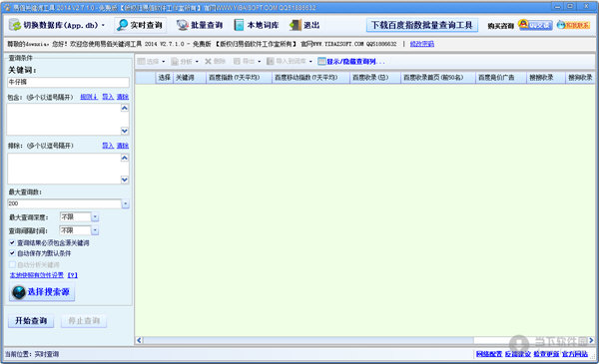Viewport: 599px width, 364px height.
Task: Click up arrow of 排除 text area
Action: [x=125, y=158]
